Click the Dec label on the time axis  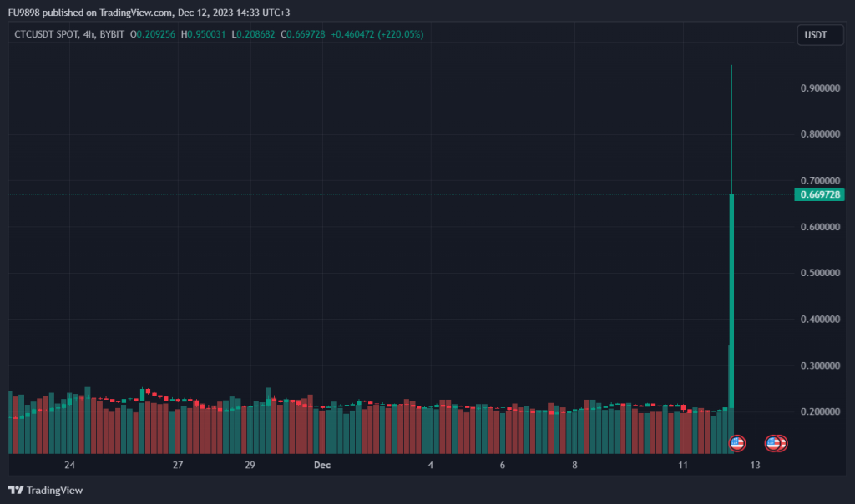tap(321, 465)
